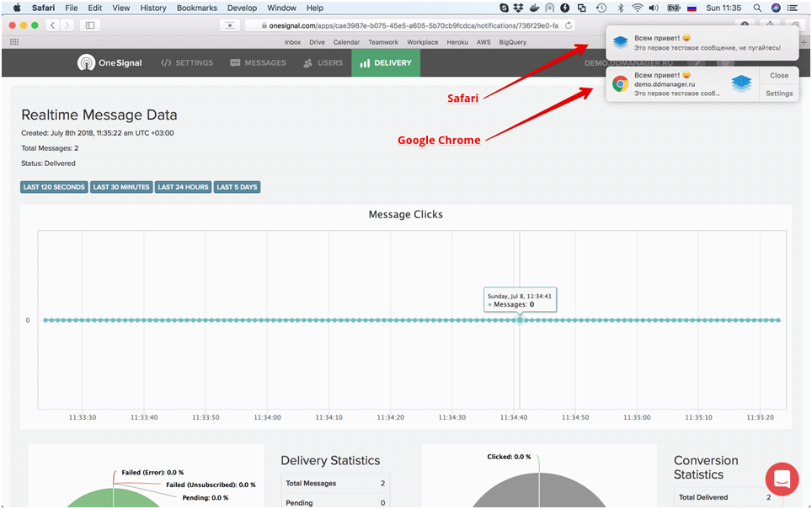
Task: Open the Users tab
Action: (x=323, y=62)
